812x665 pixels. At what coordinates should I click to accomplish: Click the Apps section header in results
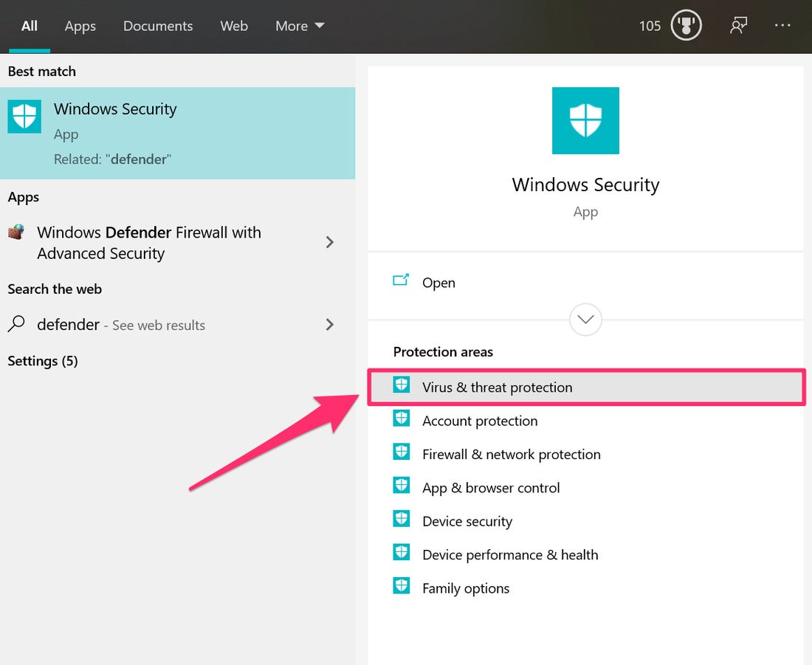pyautogui.click(x=24, y=197)
